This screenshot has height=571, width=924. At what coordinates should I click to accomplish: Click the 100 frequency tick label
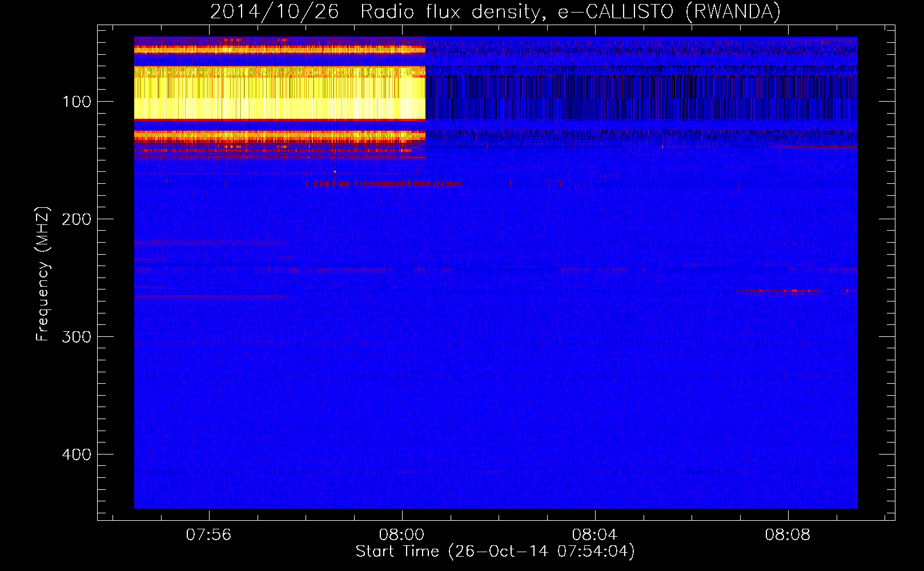point(77,102)
